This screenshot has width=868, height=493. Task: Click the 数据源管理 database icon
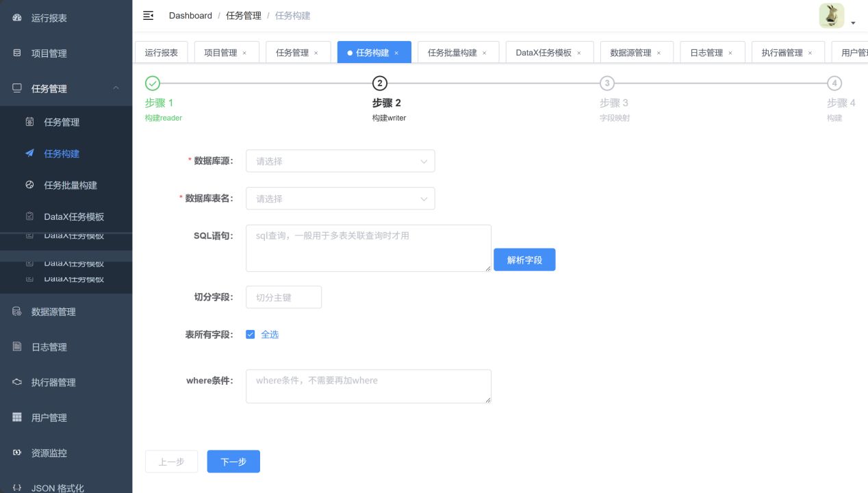[17, 312]
